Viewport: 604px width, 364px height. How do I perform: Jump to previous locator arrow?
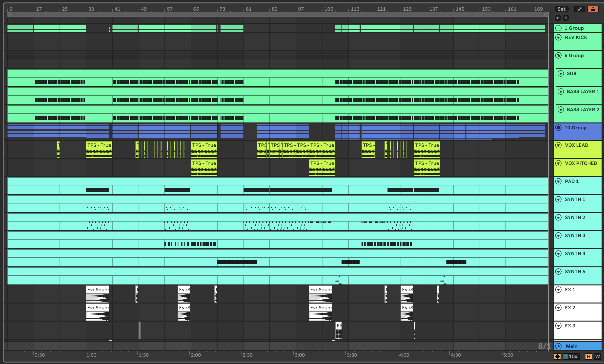tap(558, 18)
